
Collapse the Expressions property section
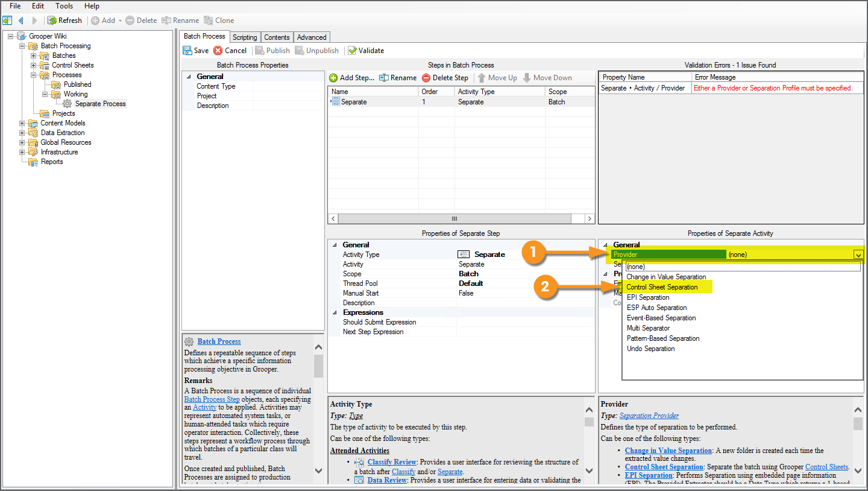(335, 312)
